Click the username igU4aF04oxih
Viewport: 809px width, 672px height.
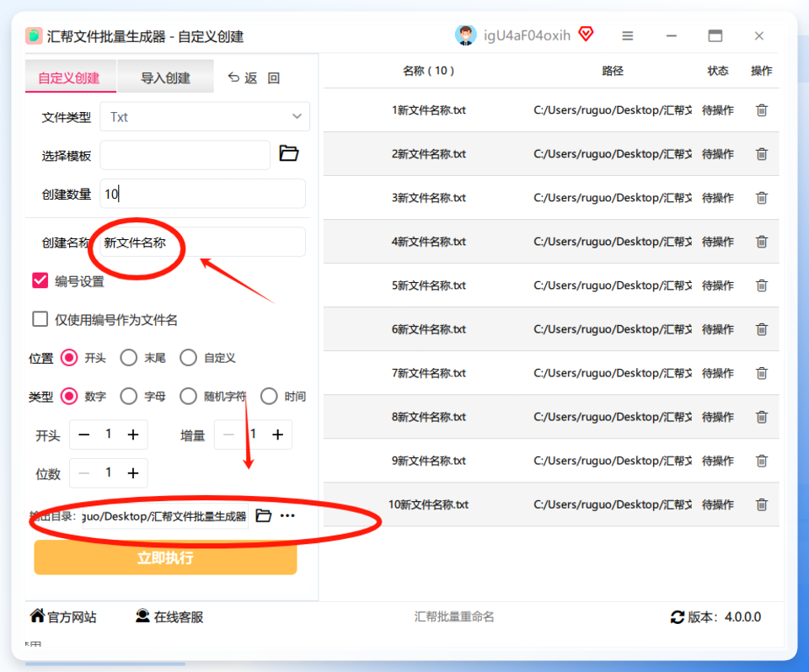(x=527, y=35)
